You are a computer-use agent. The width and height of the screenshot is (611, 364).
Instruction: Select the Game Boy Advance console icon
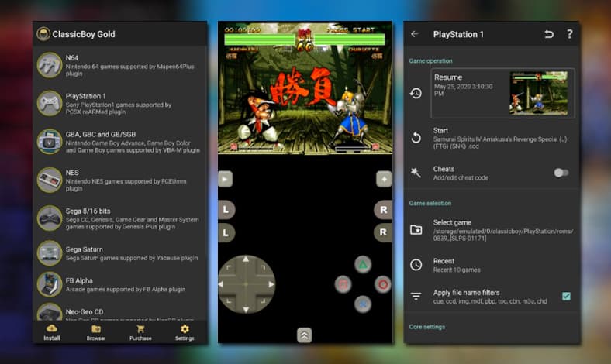[50, 142]
